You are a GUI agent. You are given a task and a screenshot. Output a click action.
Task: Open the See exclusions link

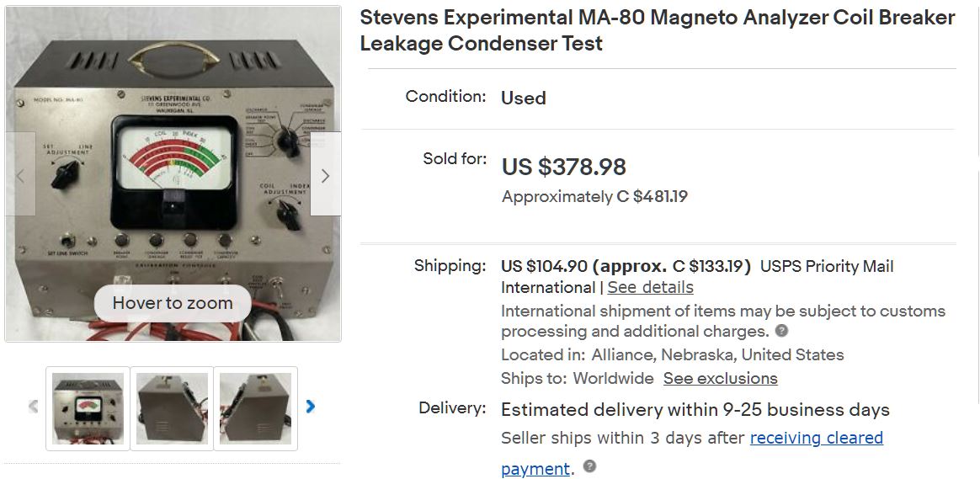720,378
